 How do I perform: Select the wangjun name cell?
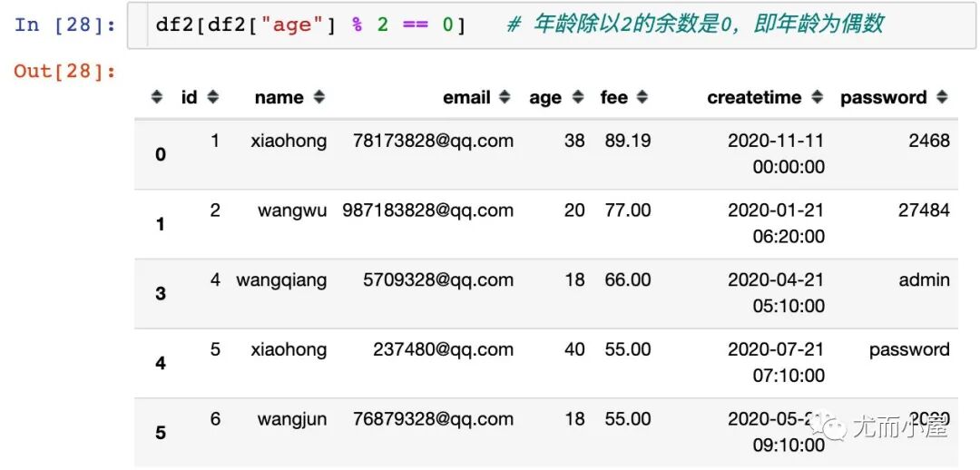point(292,418)
